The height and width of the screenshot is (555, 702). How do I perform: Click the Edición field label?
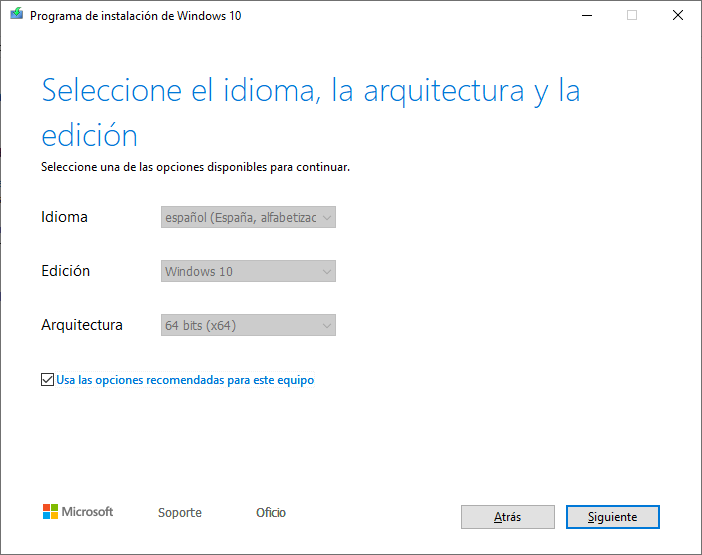point(65,271)
